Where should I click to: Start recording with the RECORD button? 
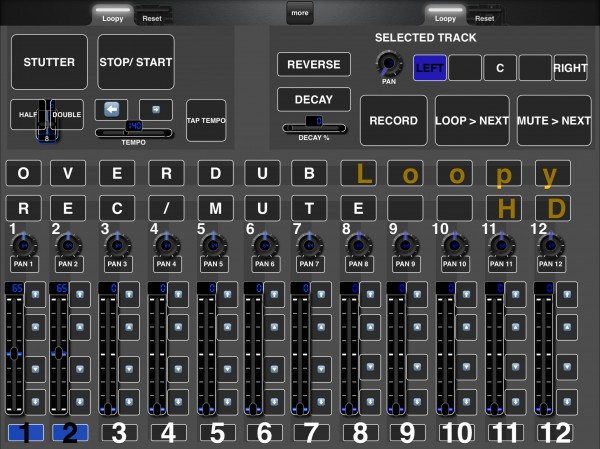[393, 121]
